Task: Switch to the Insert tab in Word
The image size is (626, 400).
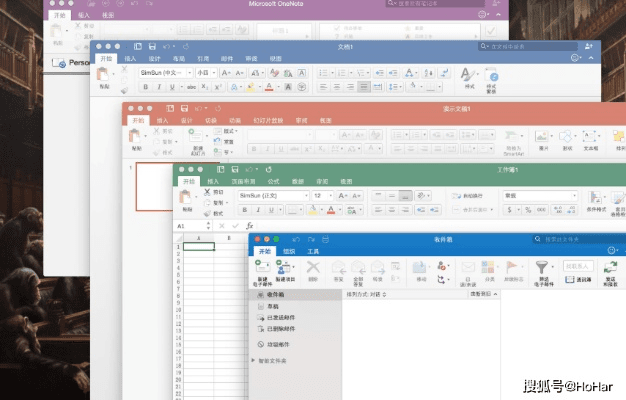Action: [x=129, y=59]
